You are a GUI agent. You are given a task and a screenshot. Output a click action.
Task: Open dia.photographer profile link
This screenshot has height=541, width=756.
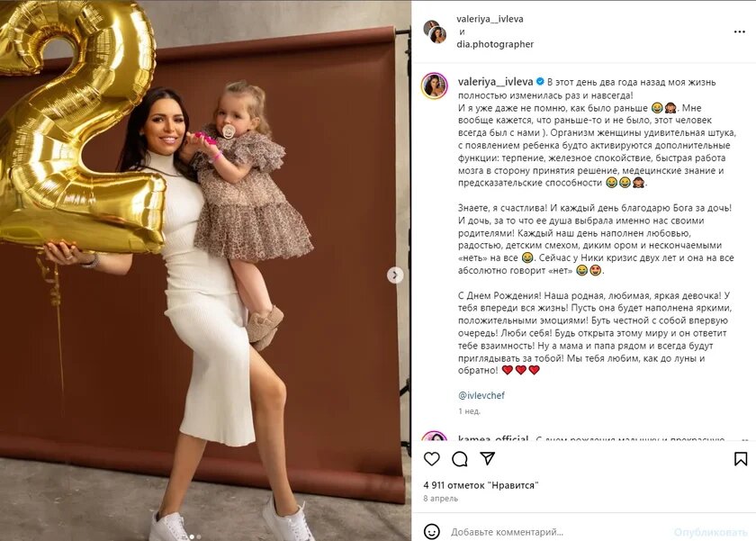[x=495, y=44]
